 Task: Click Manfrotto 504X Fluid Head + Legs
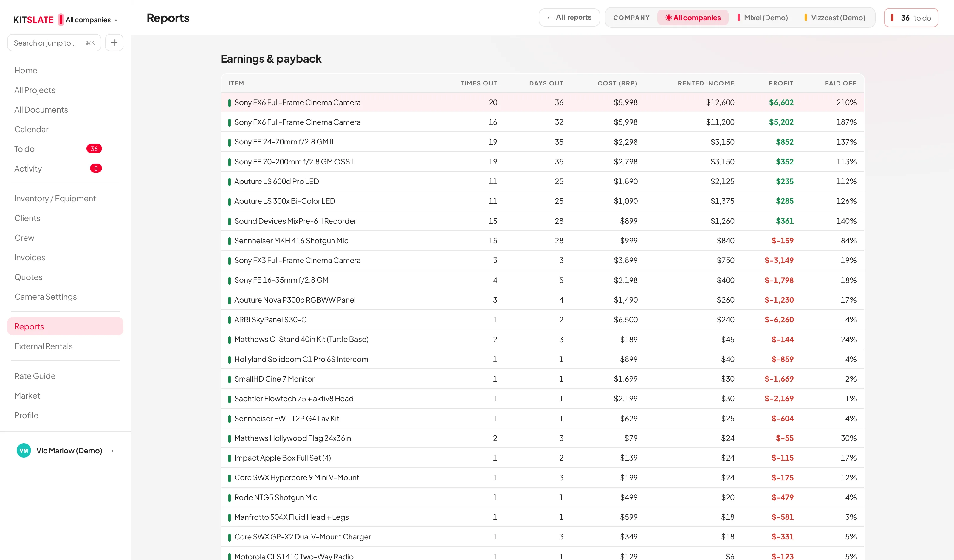click(x=292, y=517)
